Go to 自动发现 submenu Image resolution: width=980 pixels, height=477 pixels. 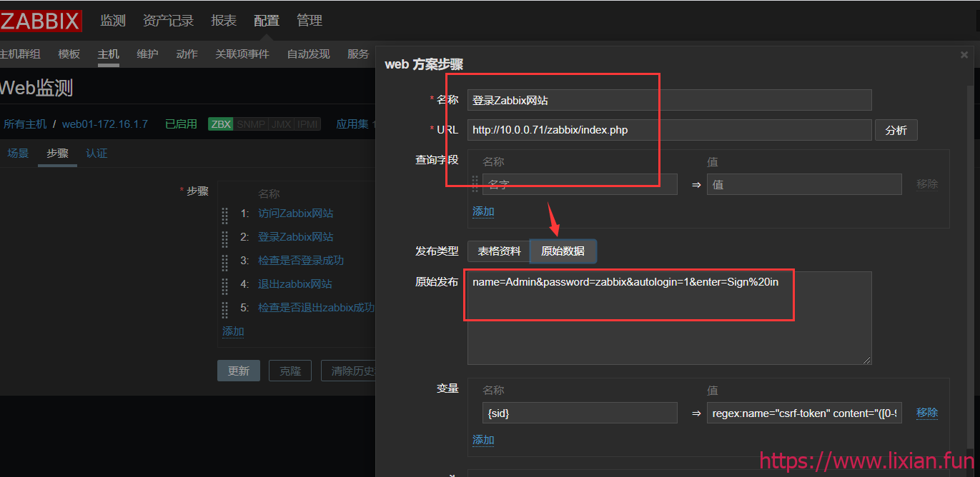(x=309, y=54)
